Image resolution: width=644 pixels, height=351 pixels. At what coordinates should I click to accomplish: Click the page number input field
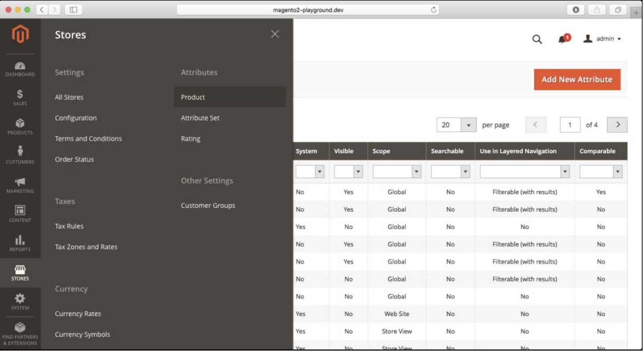click(x=570, y=125)
